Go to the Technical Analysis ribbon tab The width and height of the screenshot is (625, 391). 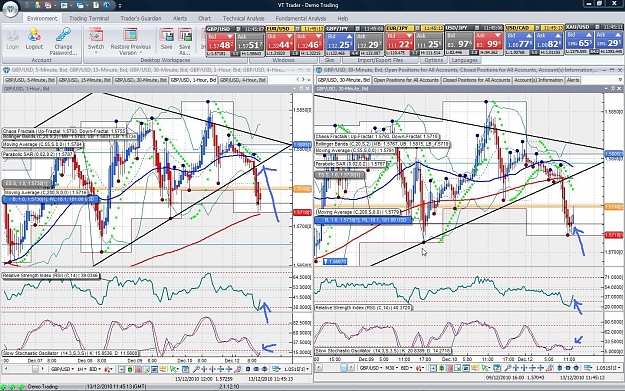(x=244, y=18)
